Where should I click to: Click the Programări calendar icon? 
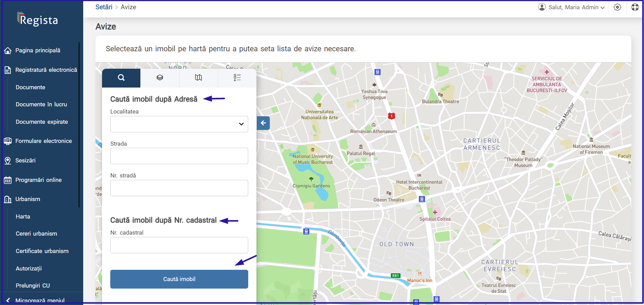point(8,180)
